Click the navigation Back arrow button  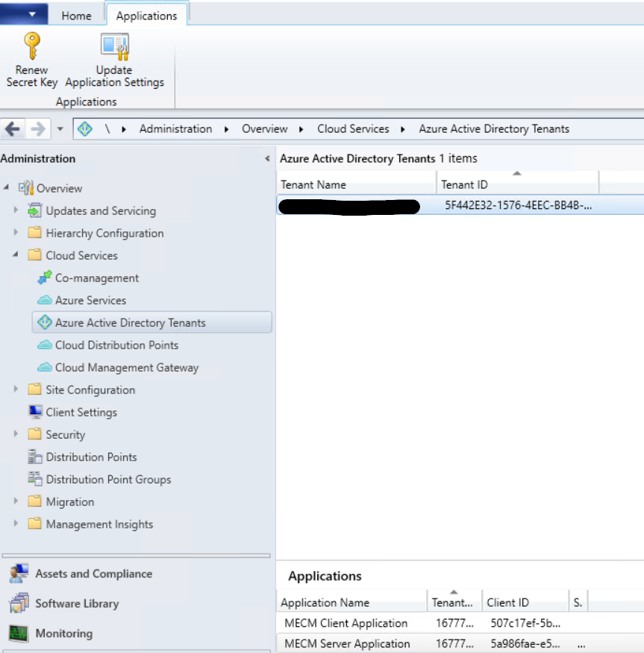coord(13,128)
